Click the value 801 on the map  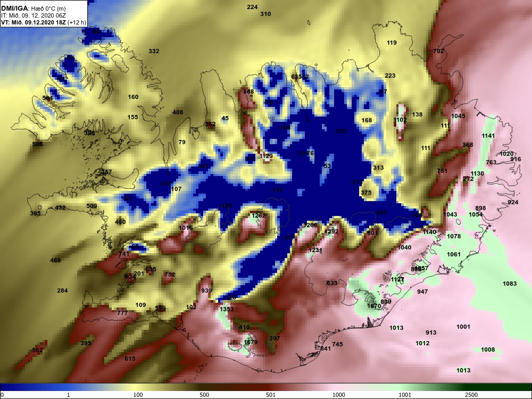372,234
